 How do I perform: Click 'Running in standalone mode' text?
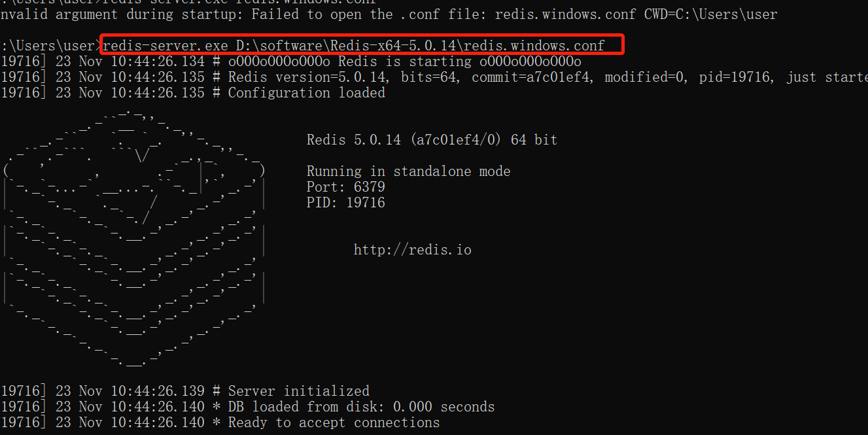409,171
